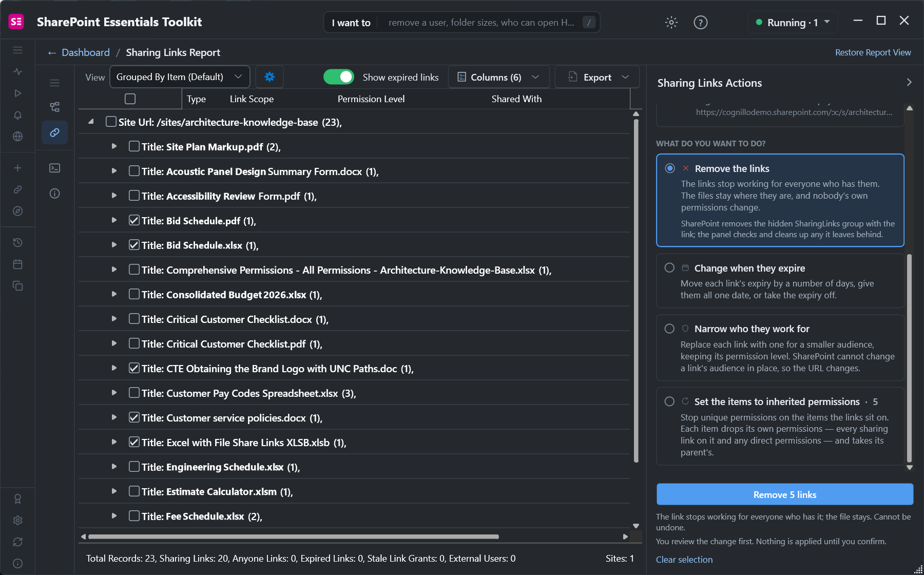The height and width of the screenshot is (575, 924).
Task: Toggle the Show expired links switch
Action: [339, 77]
